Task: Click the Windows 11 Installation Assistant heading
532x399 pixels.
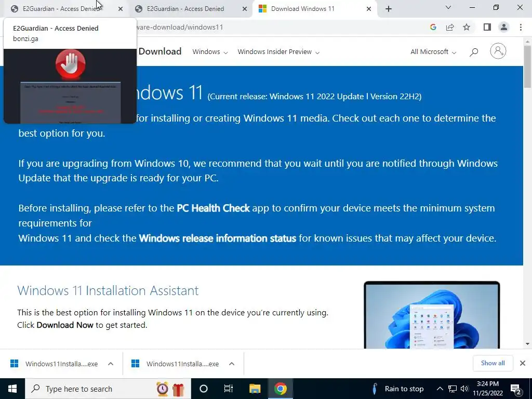Action: (x=108, y=291)
